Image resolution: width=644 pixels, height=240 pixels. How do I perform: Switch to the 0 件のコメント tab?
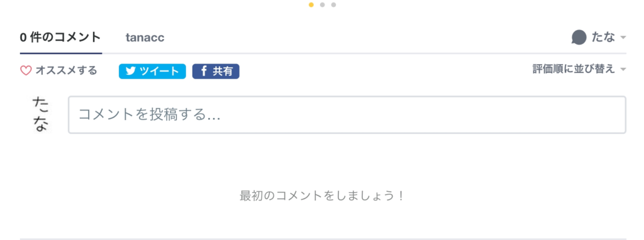coord(60,37)
